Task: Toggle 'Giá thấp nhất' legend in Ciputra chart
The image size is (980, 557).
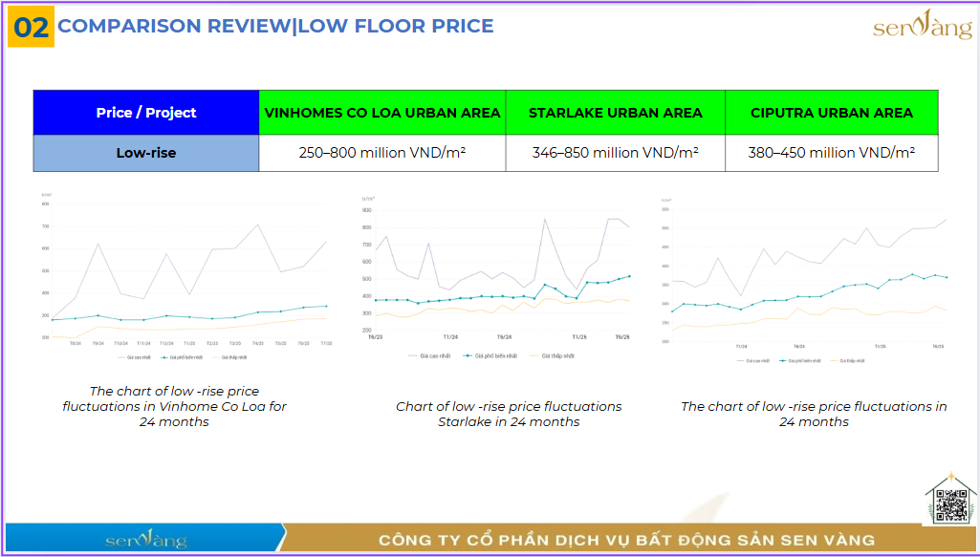Action: (x=847, y=361)
